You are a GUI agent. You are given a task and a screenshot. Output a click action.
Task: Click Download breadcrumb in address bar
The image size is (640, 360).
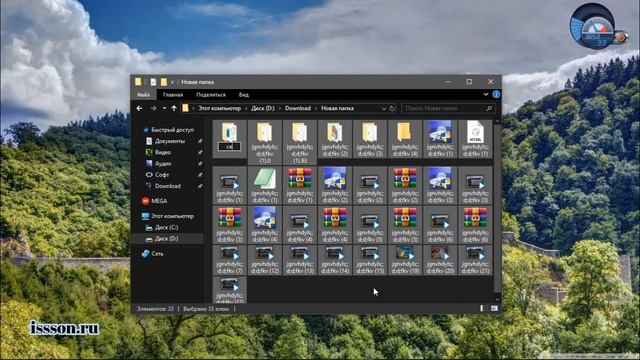298,108
